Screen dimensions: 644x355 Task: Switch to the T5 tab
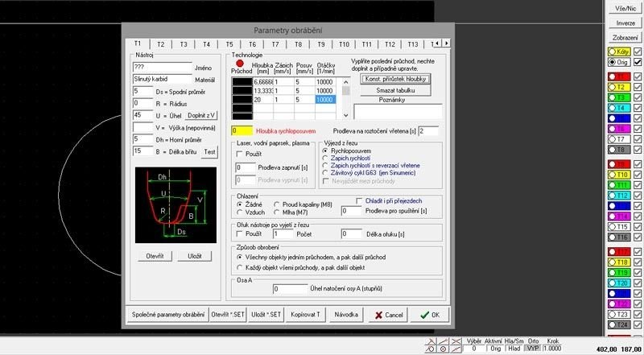point(229,44)
